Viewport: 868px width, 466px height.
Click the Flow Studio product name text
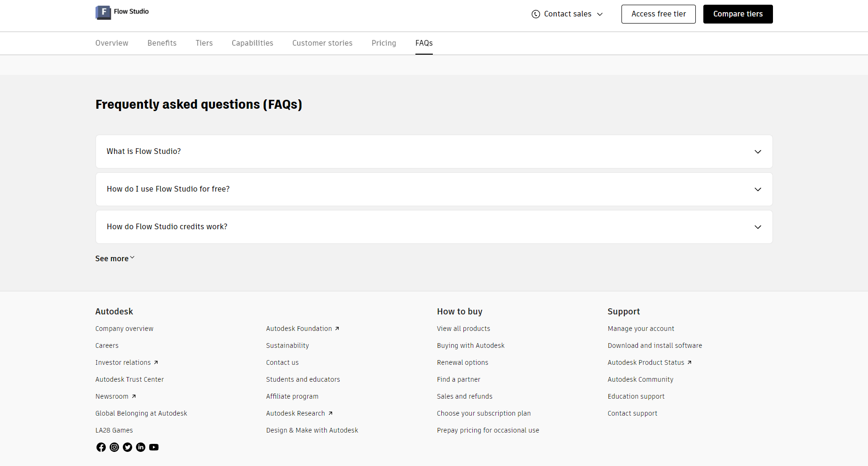(x=131, y=11)
